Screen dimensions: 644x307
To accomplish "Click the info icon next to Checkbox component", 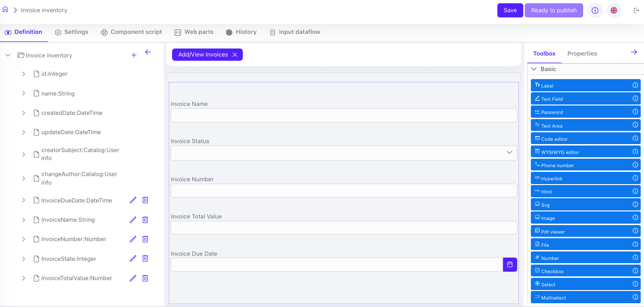I will click(x=635, y=271).
